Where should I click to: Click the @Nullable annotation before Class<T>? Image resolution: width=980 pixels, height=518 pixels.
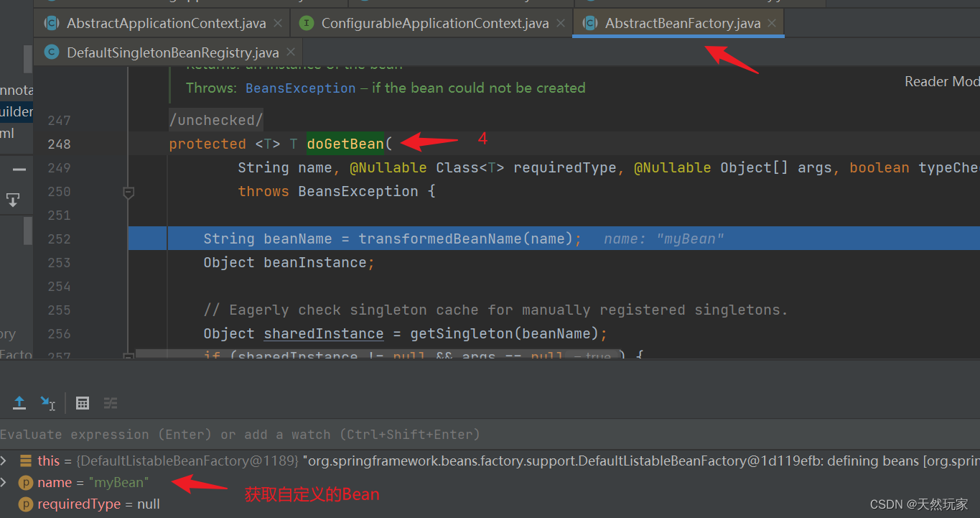pyautogui.click(x=388, y=168)
